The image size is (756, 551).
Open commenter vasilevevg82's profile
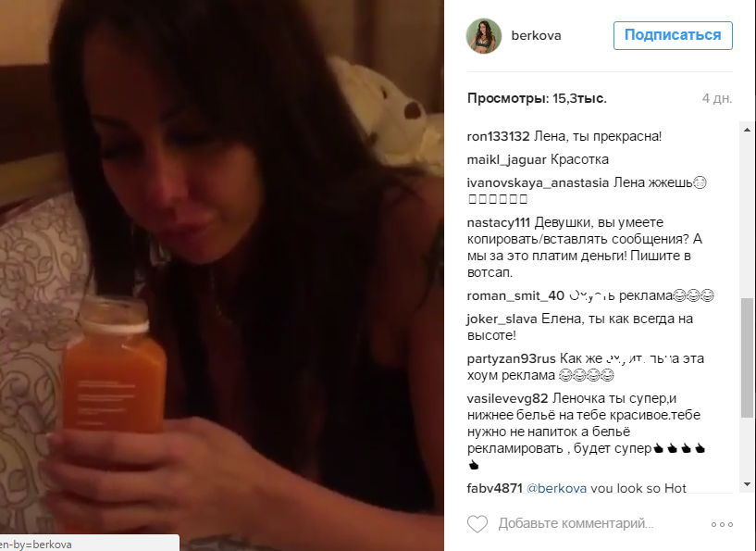507,398
